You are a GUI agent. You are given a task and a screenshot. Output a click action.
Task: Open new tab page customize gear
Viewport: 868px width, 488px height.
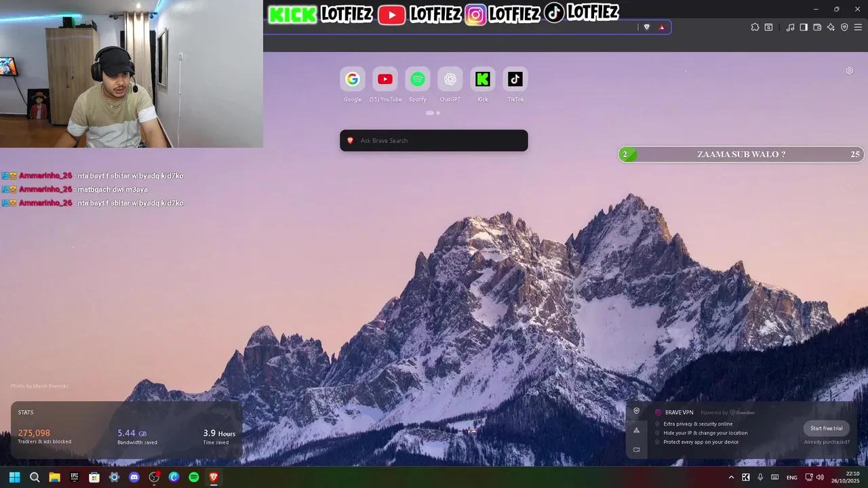point(849,70)
